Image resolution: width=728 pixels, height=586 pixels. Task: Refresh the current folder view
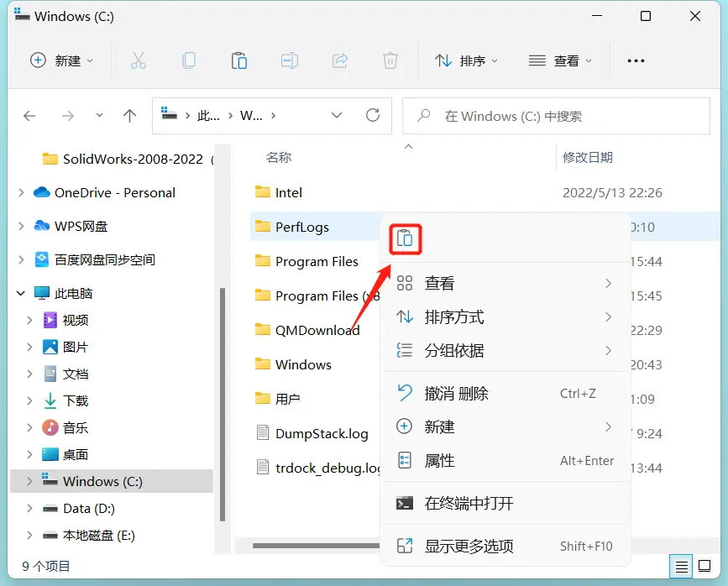pyautogui.click(x=373, y=115)
